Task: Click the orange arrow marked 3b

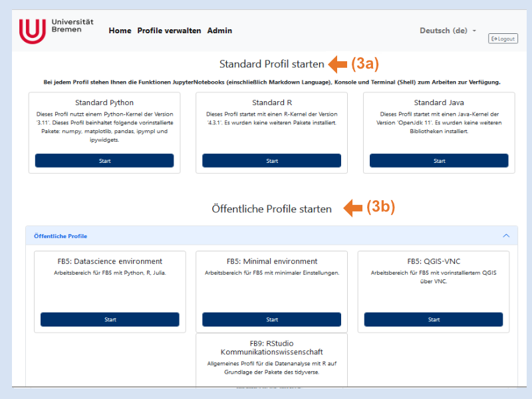Action: pyautogui.click(x=352, y=207)
